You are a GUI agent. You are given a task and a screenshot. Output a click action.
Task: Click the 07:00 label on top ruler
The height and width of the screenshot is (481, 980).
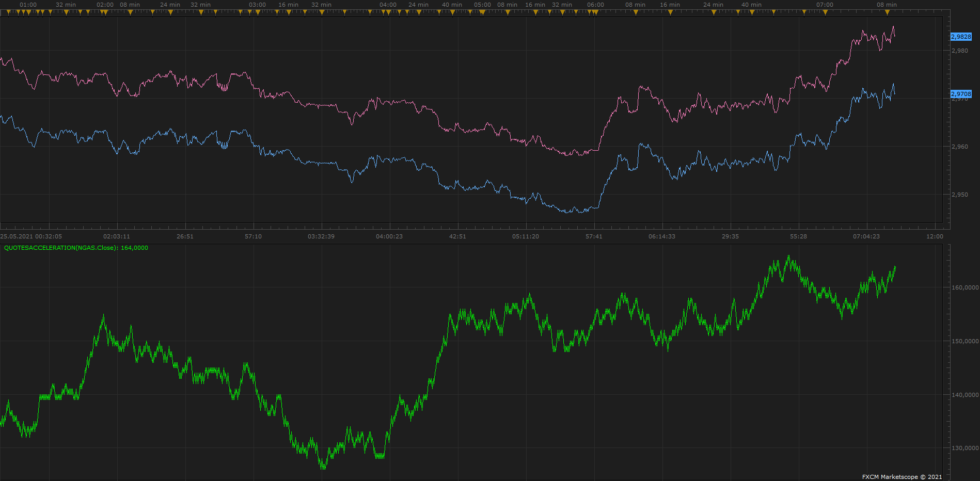click(825, 5)
